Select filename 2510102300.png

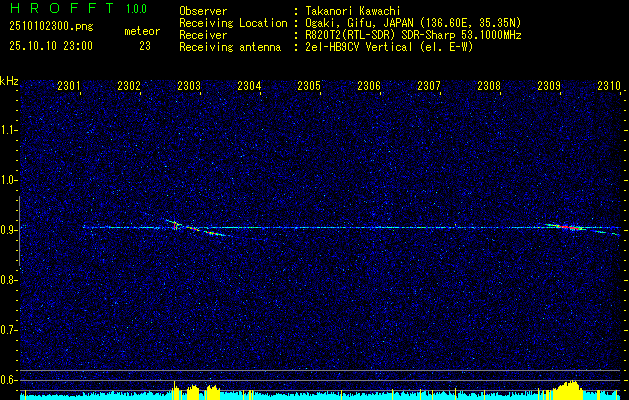click(51, 27)
